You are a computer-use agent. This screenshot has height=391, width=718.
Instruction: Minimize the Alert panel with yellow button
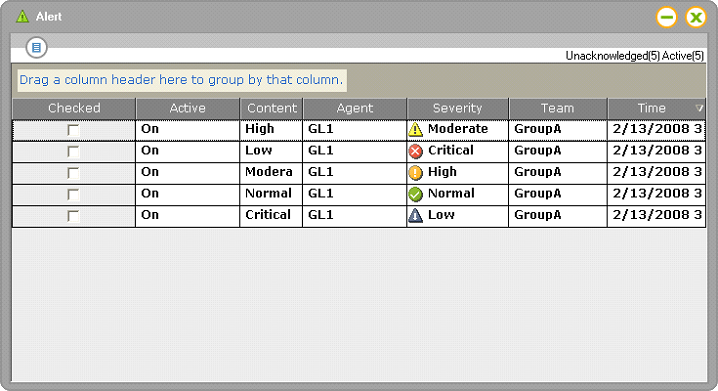(x=666, y=18)
